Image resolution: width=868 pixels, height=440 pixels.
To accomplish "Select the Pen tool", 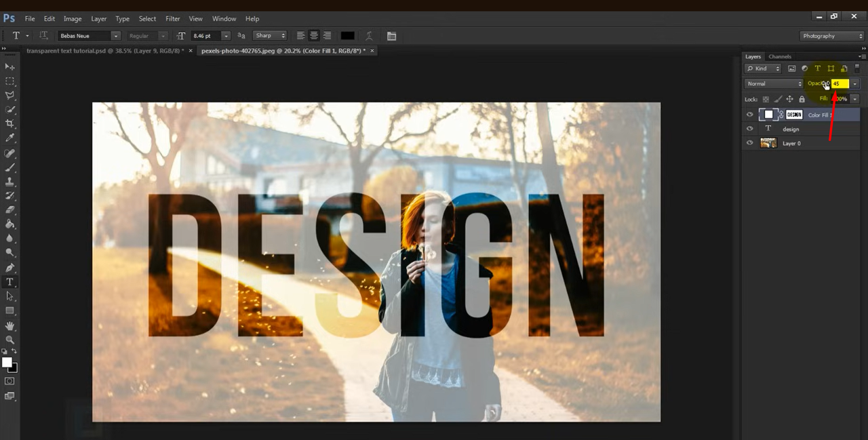I will (9, 267).
